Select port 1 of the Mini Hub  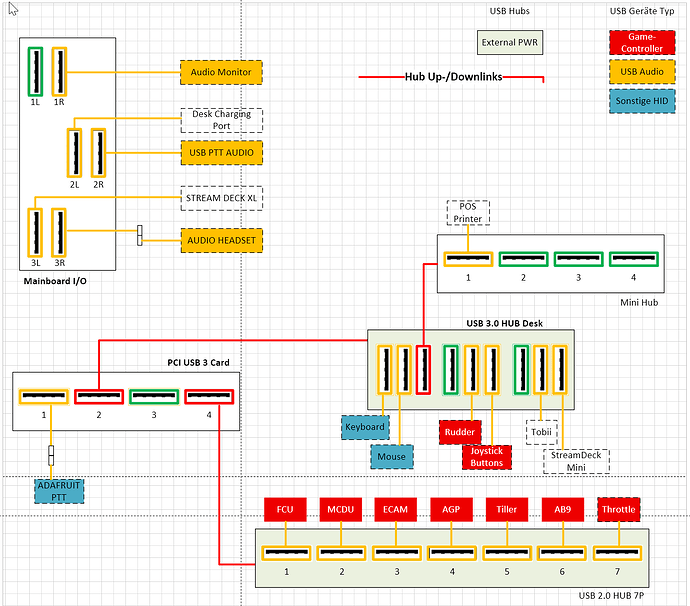click(468, 259)
